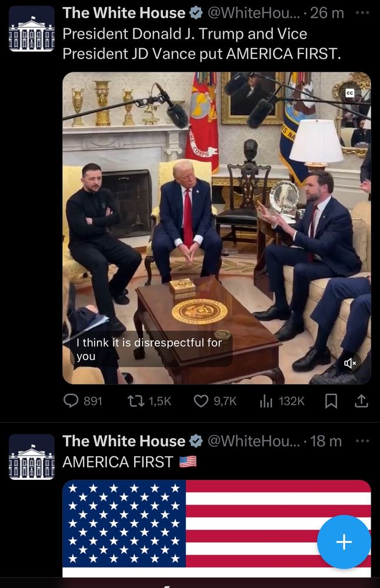This screenshot has height=588, width=380.
Task: Open the American flag image
Action: click(x=216, y=529)
